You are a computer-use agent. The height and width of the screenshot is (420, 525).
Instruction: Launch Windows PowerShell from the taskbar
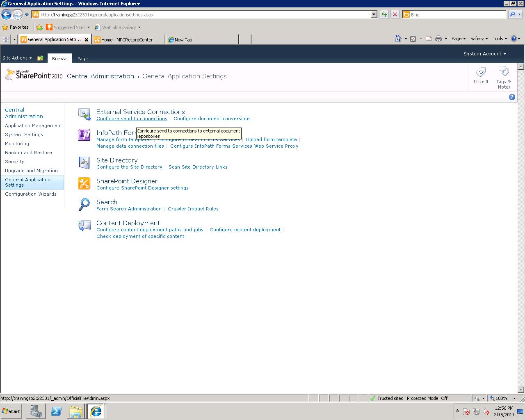[x=56, y=411]
